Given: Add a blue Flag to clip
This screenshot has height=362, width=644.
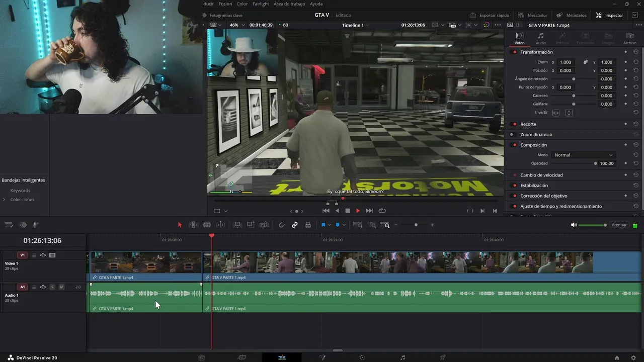Looking at the screenshot, I should point(323,225).
